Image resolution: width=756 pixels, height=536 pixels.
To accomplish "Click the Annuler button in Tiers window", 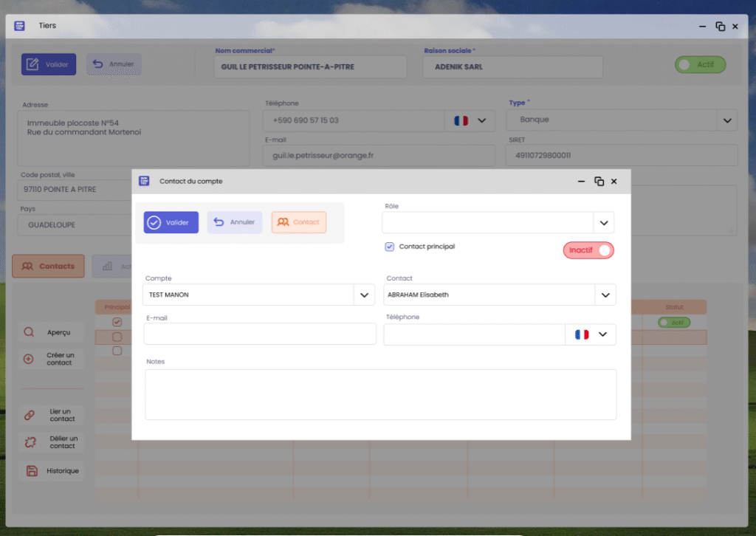I will [x=114, y=64].
